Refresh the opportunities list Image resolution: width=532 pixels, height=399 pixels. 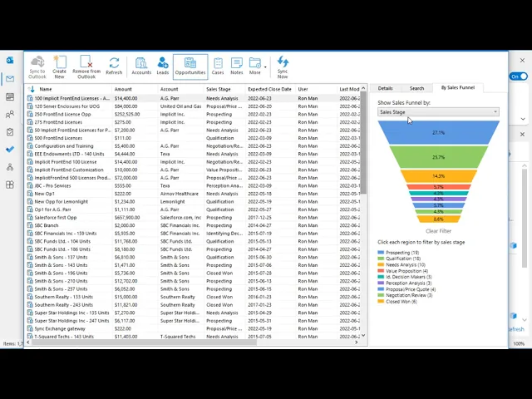point(114,66)
